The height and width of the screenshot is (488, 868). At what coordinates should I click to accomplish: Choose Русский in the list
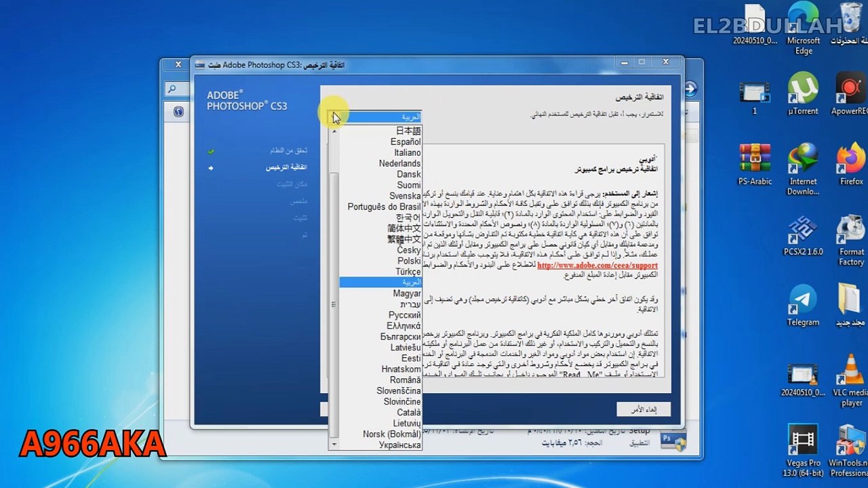point(405,315)
